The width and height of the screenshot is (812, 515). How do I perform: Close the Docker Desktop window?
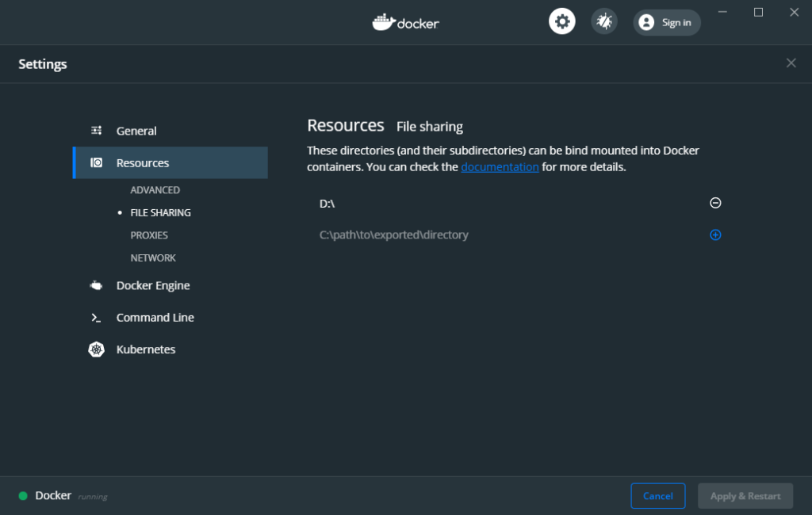(x=794, y=12)
